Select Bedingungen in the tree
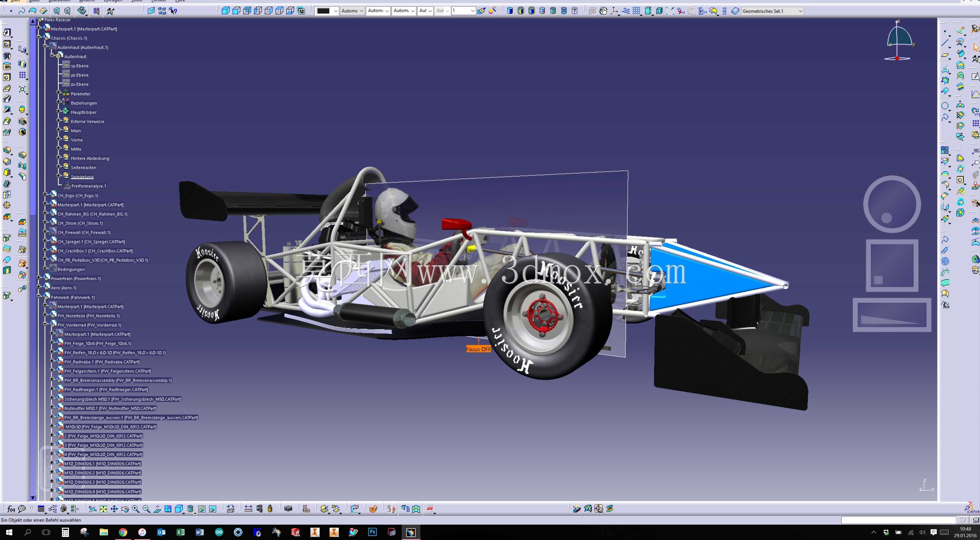980x540 pixels. 71,270
